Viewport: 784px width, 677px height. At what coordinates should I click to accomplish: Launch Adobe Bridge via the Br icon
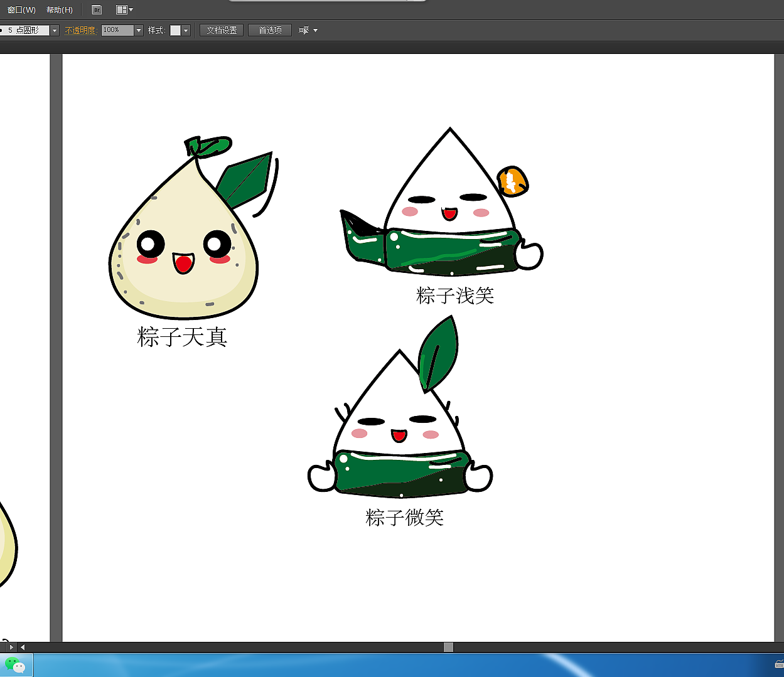click(x=97, y=10)
